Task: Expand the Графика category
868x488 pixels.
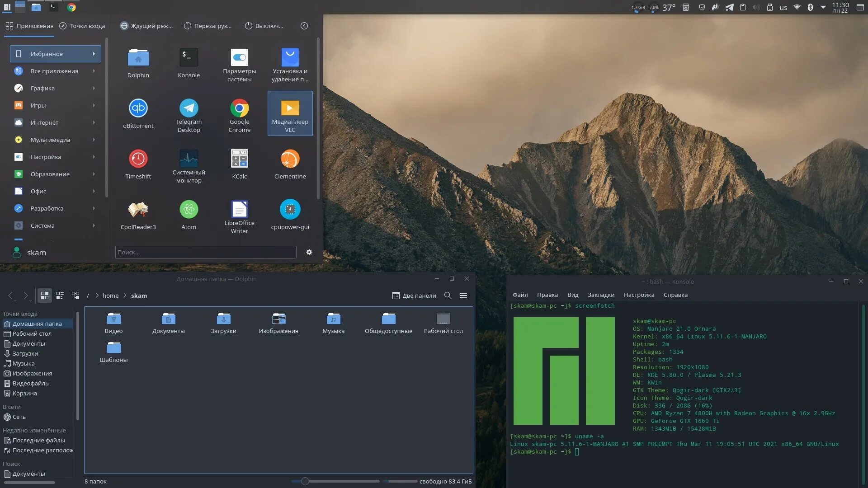Action: 54,88
